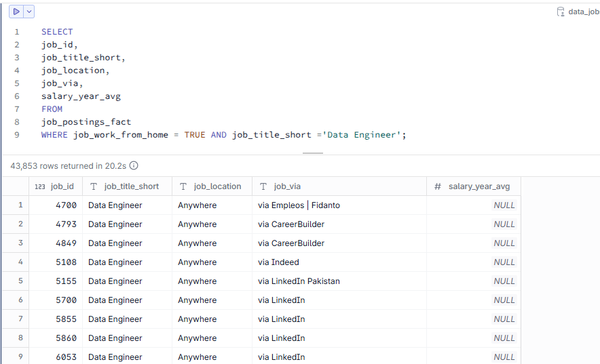Click job_id 4793 cell
Image resolution: width=600 pixels, height=364 pixels.
click(x=56, y=224)
